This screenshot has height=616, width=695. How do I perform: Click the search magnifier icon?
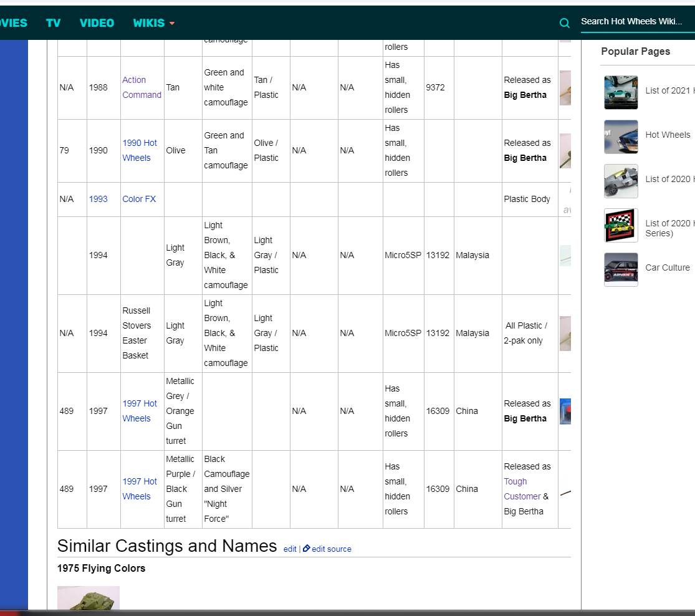[x=565, y=23]
